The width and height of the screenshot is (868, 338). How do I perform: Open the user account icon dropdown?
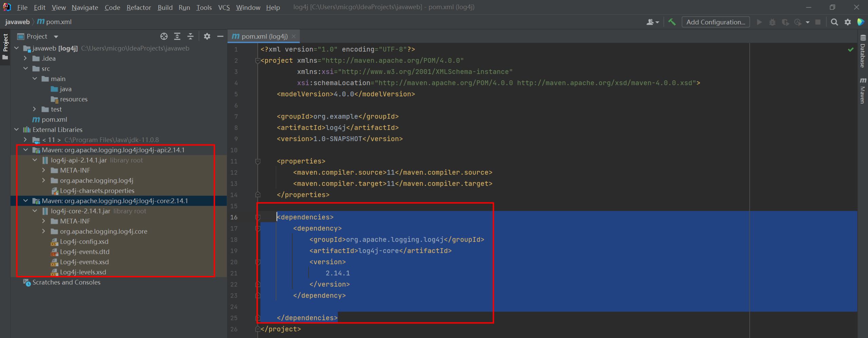click(x=652, y=22)
